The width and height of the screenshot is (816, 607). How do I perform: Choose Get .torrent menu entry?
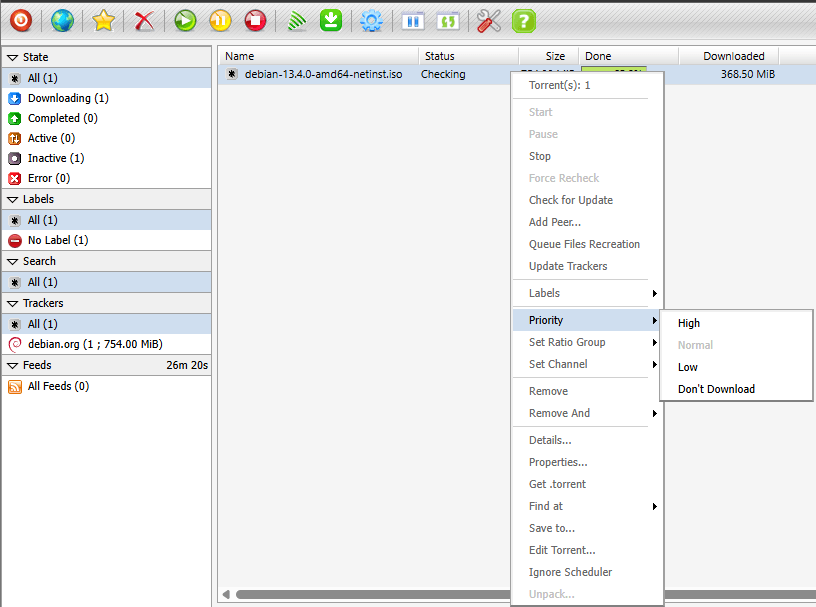click(x=587, y=484)
